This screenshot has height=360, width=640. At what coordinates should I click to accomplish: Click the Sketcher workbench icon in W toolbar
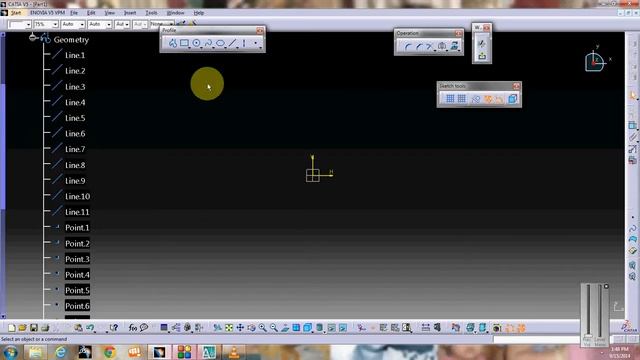[x=482, y=43]
